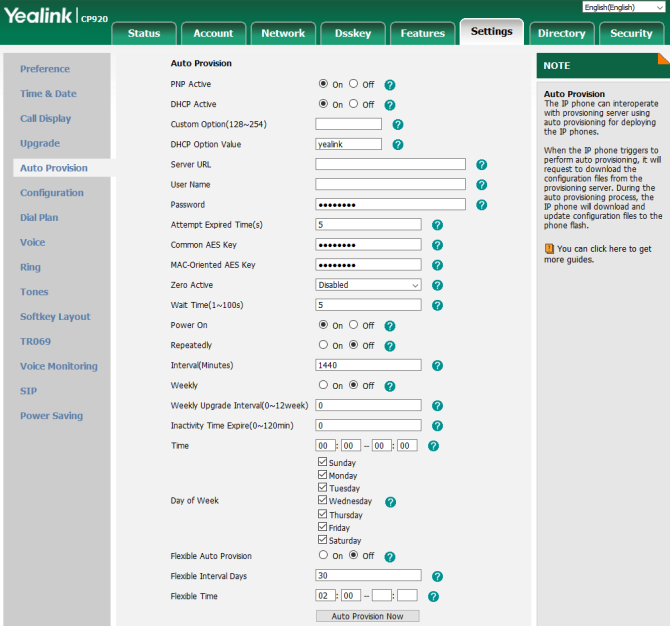Open Softkey Layout settings

(x=55, y=317)
